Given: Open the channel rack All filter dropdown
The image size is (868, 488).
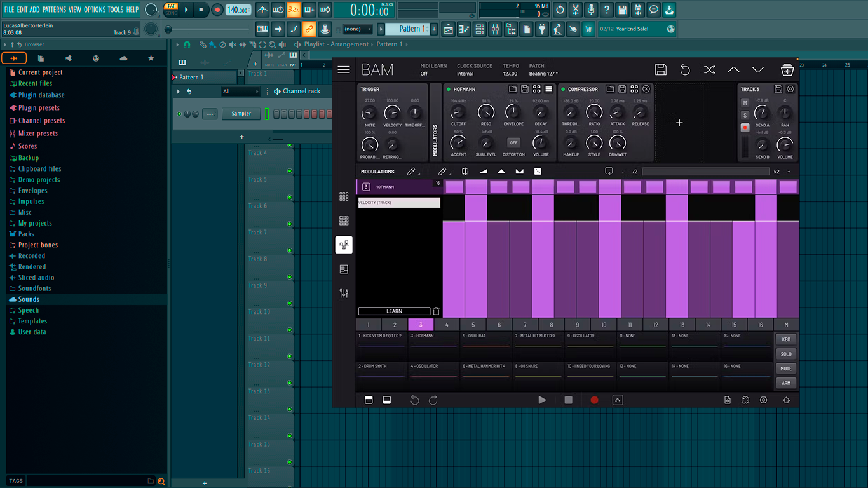Looking at the screenshot, I should coord(240,91).
